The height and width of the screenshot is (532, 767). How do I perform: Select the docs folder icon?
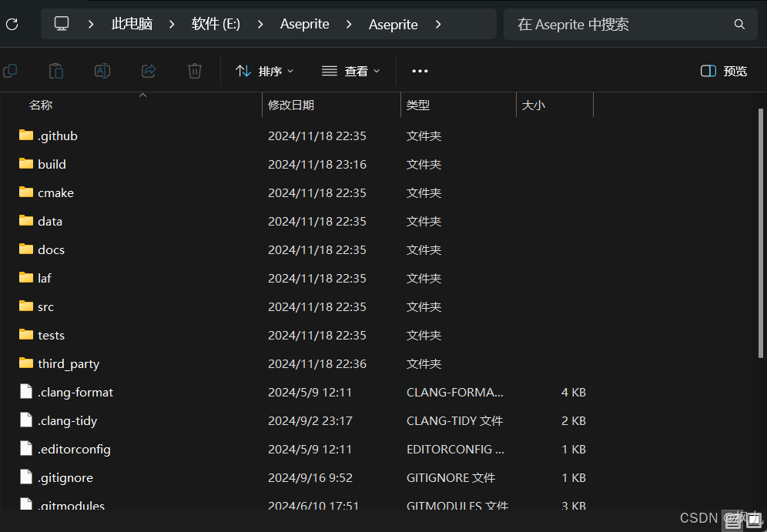tap(26, 249)
